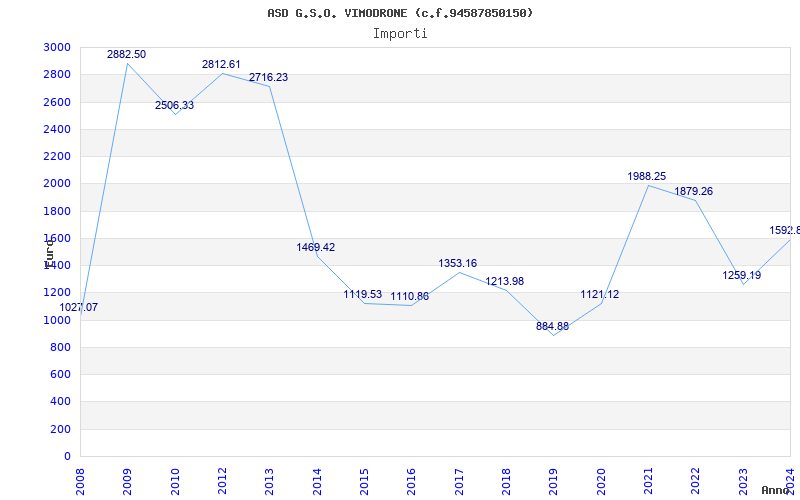The image size is (800, 500).
Task: Click the 1000 y-axis tick label
Action: [57, 320]
